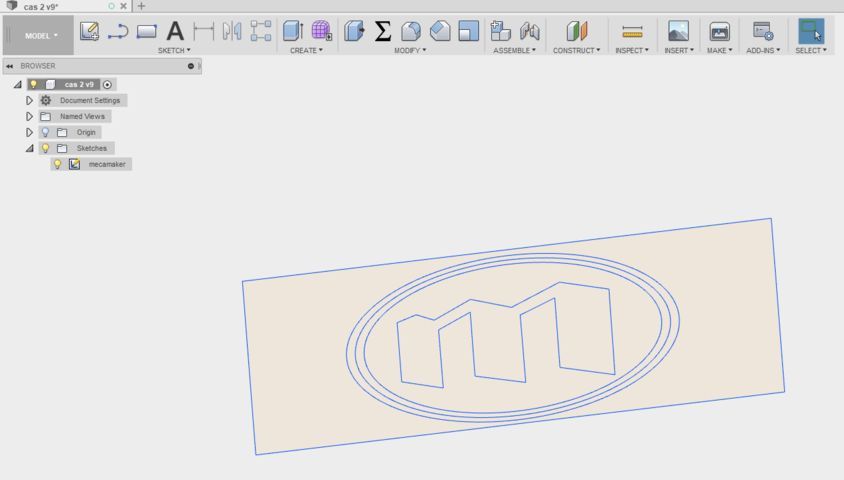
Task: Open Change Parameters sigma icon
Action: [x=383, y=31]
